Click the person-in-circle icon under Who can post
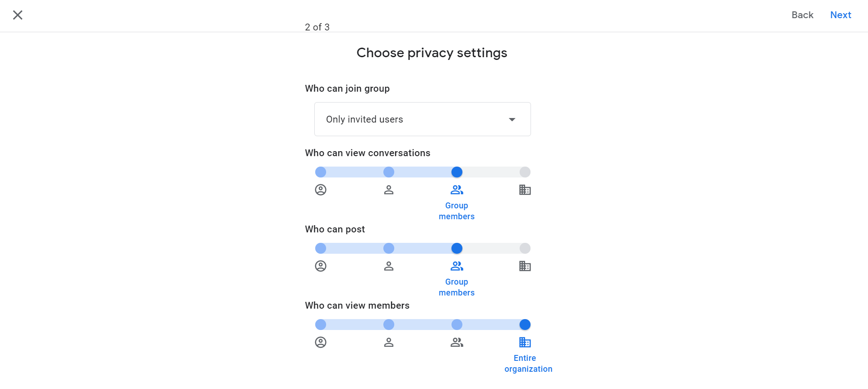 click(321, 266)
